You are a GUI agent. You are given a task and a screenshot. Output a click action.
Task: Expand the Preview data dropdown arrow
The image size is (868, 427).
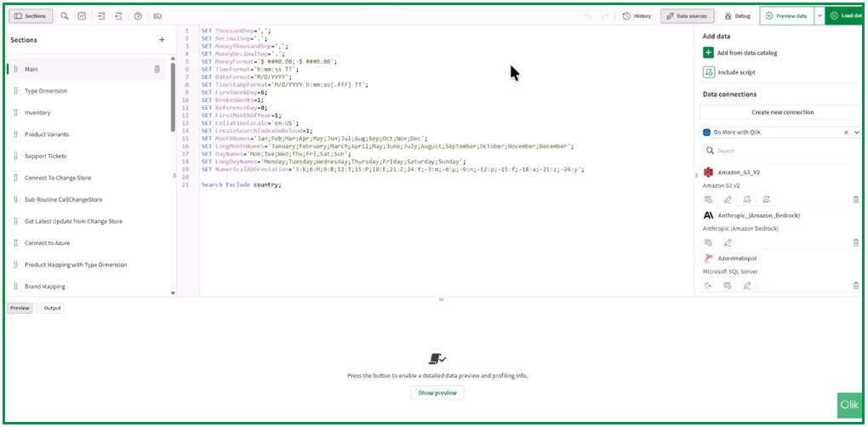819,16
